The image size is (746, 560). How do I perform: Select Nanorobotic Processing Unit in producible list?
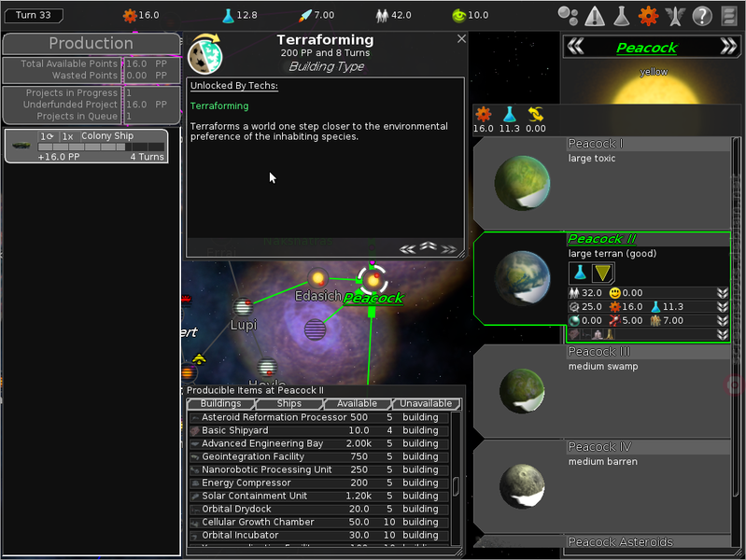click(x=319, y=470)
